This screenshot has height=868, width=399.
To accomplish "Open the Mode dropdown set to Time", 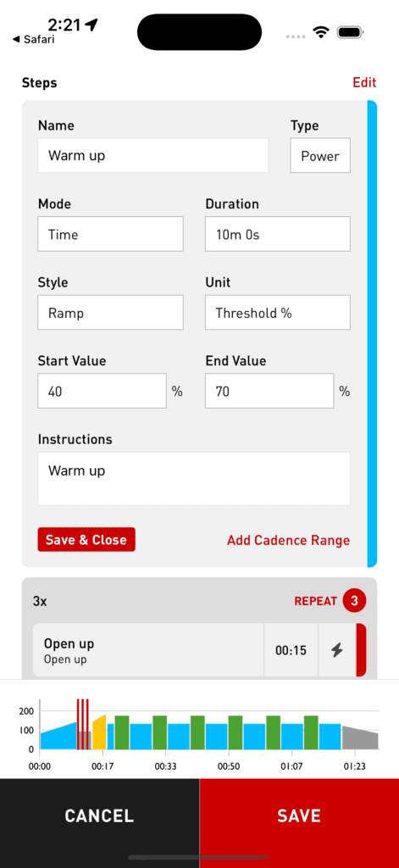I will (111, 234).
